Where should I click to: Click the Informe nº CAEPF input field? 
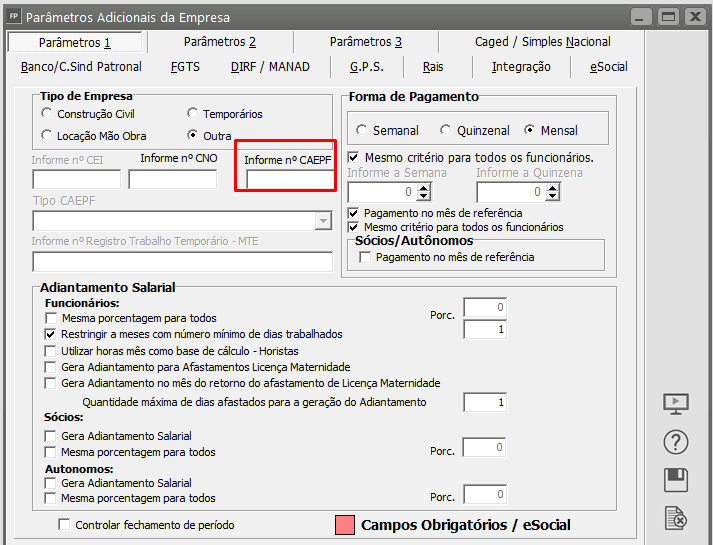288,180
